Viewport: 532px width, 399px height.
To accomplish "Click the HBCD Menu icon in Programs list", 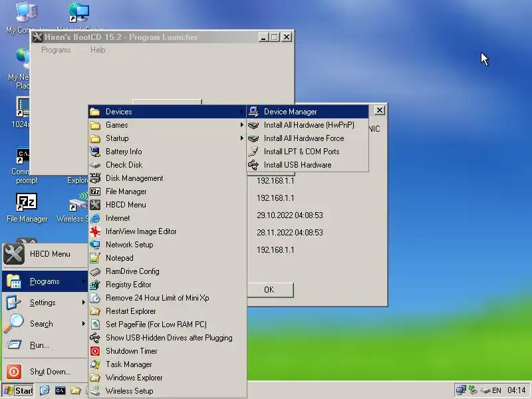I will point(95,205).
